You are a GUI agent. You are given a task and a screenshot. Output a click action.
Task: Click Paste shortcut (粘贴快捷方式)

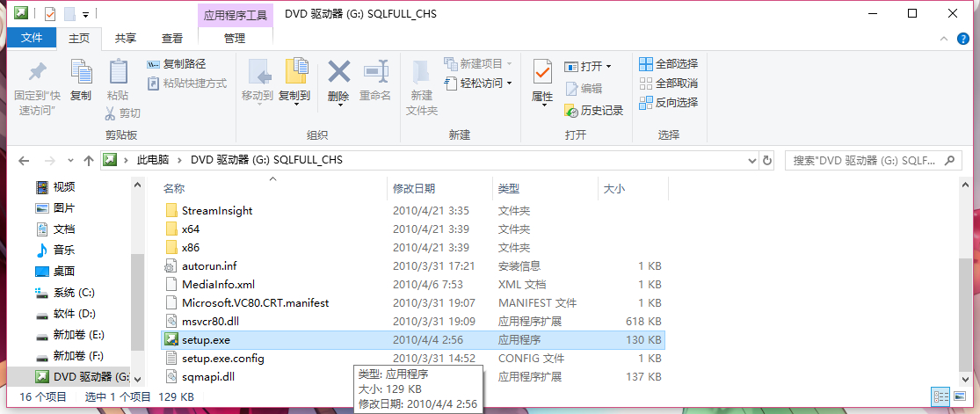(x=187, y=84)
